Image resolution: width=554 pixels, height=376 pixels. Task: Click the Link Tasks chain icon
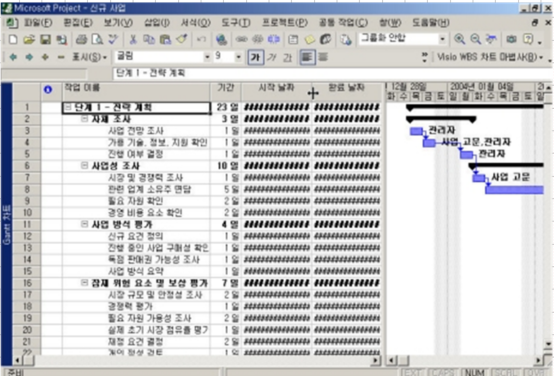pos(242,39)
